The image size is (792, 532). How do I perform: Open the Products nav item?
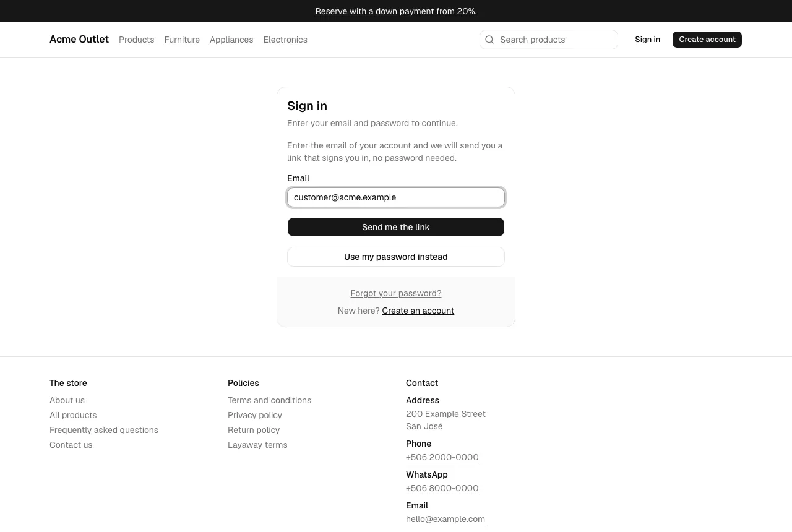137,40
